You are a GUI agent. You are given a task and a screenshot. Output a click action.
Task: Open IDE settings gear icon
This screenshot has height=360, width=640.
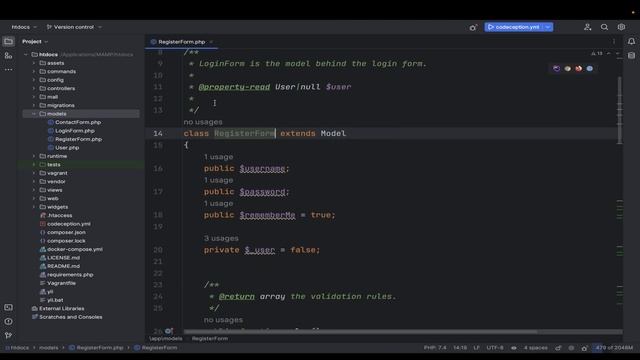click(621, 27)
